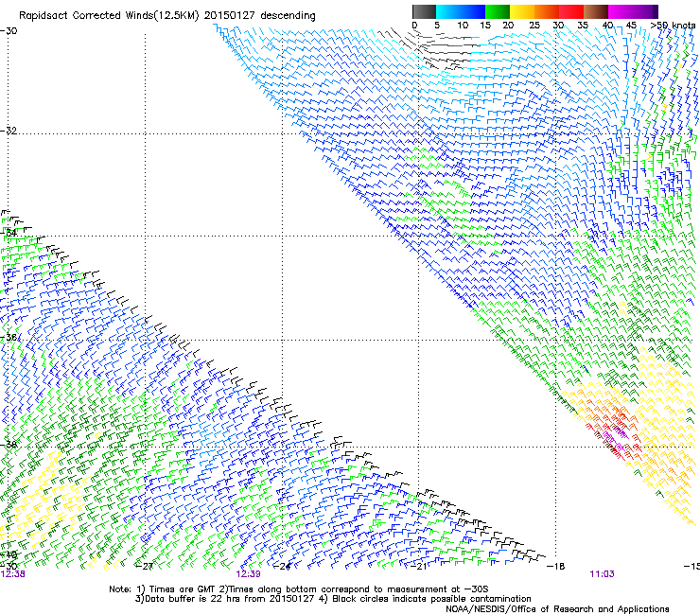Screen dimensions: 700x615
Task: Click the '-32' latitude label
Action: coord(9,131)
